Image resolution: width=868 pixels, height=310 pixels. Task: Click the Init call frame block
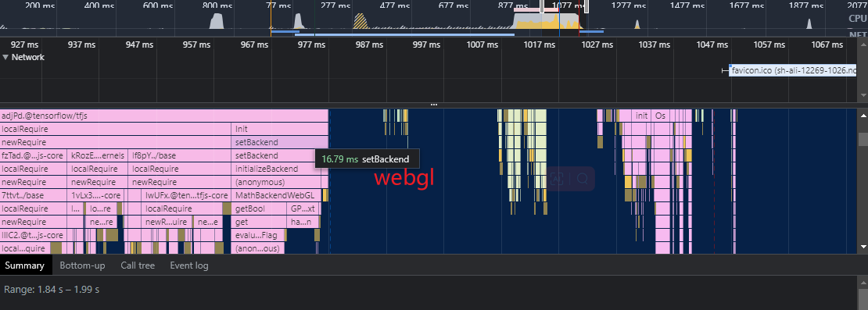pyautogui.click(x=280, y=129)
